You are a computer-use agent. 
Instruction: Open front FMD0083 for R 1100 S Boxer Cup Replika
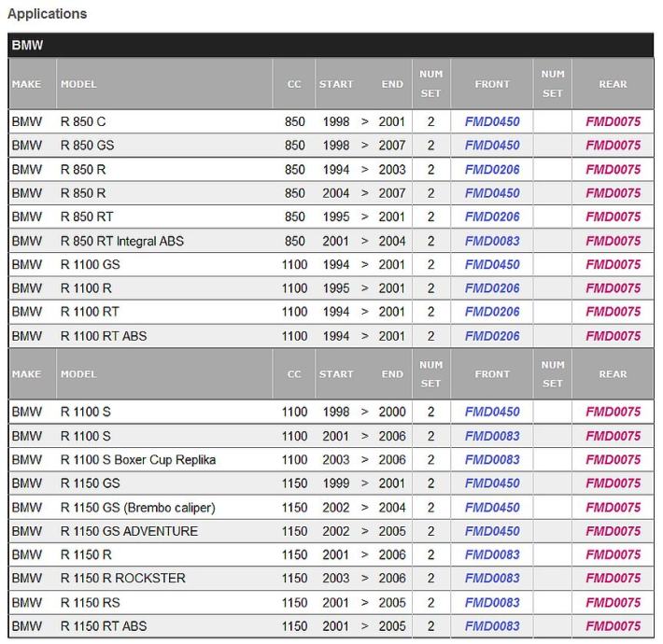(x=492, y=460)
